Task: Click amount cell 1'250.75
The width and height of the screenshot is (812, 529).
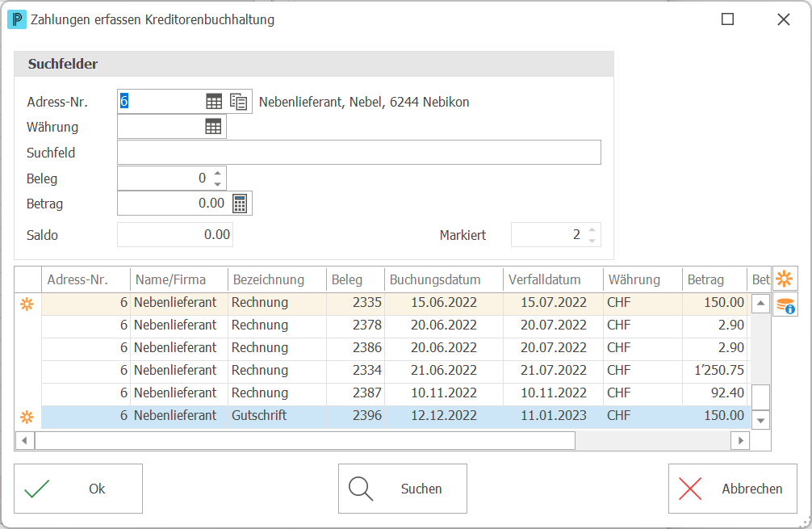Action: point(714,371)
